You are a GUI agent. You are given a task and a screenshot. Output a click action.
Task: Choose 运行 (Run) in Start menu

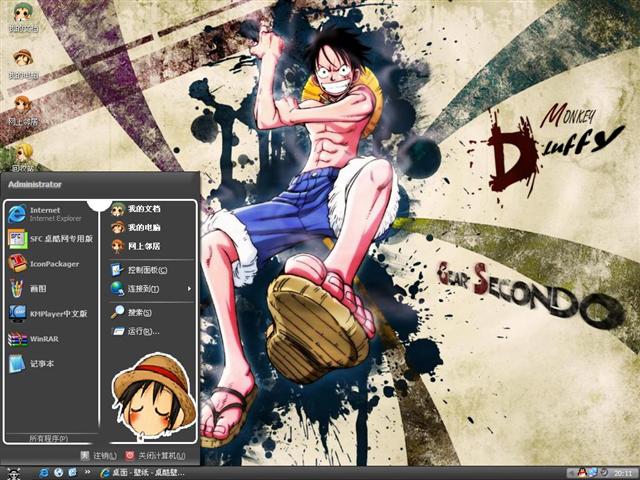[x=140, y=331]
